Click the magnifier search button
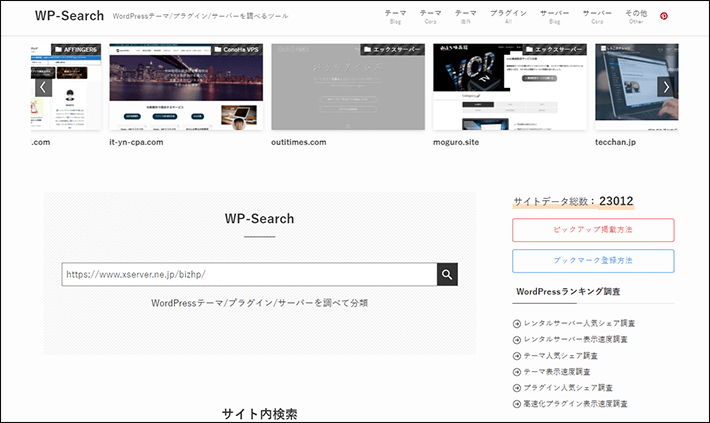 447,274
